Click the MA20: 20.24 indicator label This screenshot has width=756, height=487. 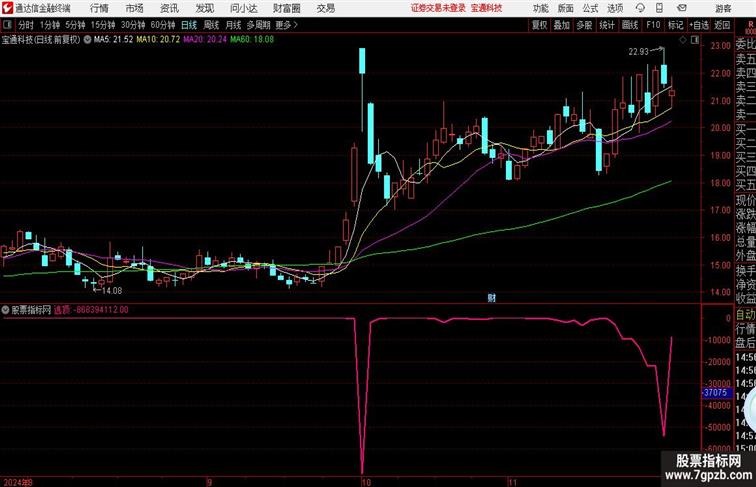[x=205, y=40]
